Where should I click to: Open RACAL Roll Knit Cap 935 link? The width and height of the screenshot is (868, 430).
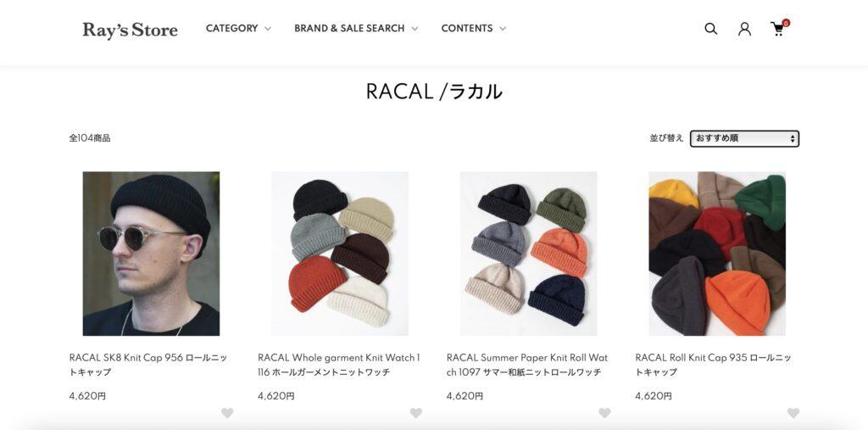pyautogui.click(x=714, y=365)
